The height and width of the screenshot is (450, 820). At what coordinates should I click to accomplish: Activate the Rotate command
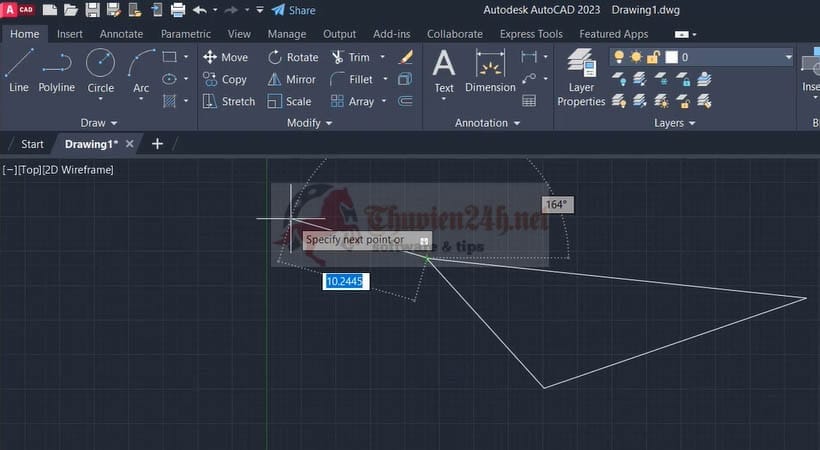click(293, 57)
